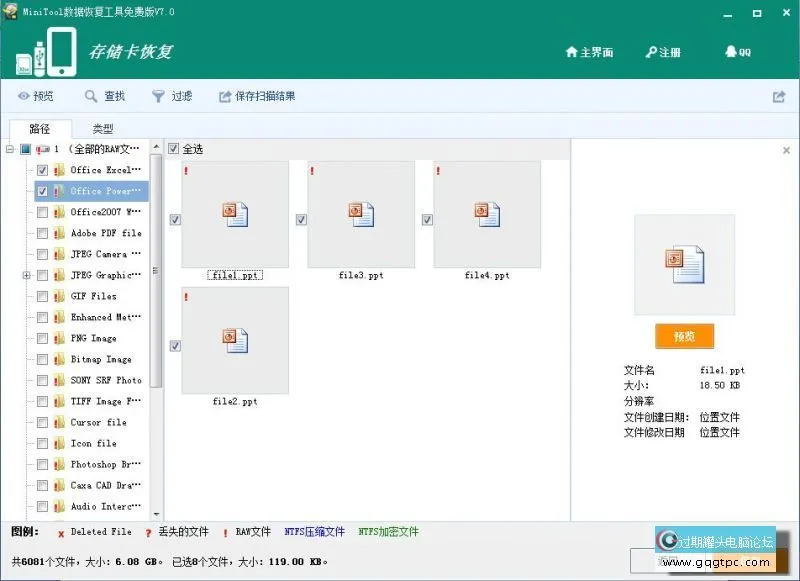The image size is (800, 581).
Task: Open the 主界面 home screen icon
Action: point(590,53)
